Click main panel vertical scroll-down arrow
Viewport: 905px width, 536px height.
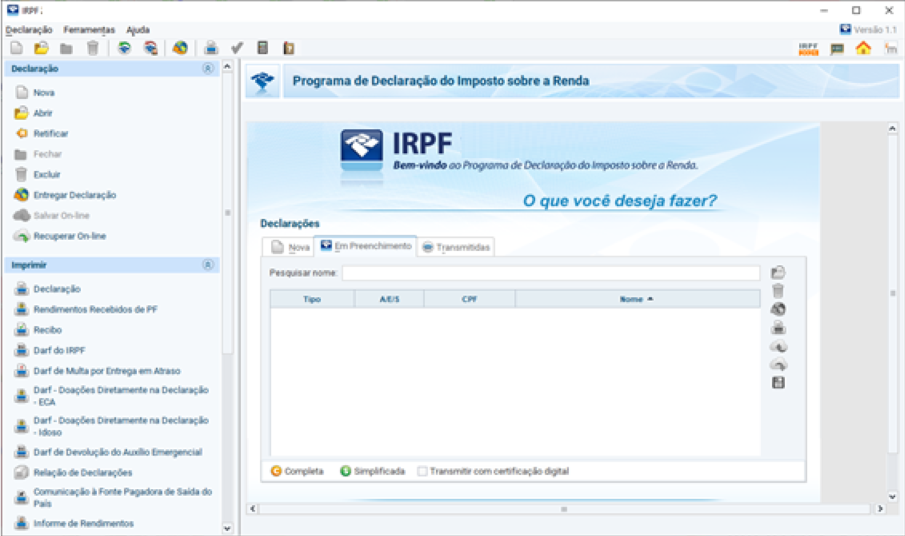click(x=892, y=496)
